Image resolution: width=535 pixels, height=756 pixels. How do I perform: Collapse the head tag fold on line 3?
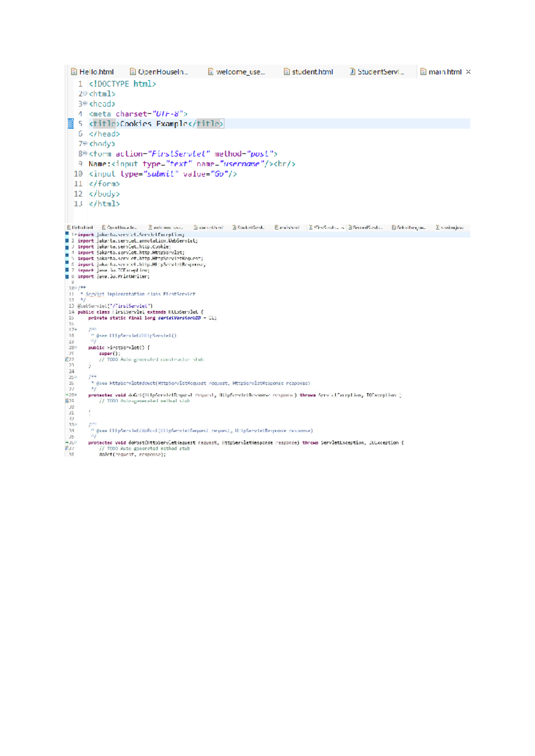pyautogui.click(x=85, y=103)
